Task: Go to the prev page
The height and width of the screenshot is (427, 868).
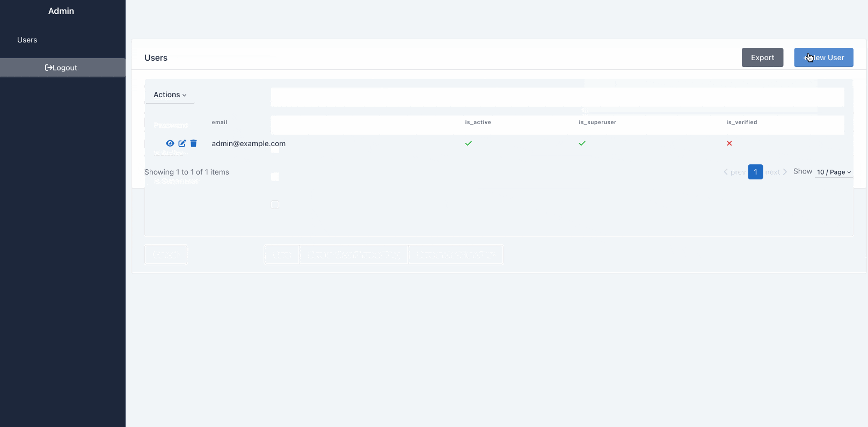Action: click(734, 172)
